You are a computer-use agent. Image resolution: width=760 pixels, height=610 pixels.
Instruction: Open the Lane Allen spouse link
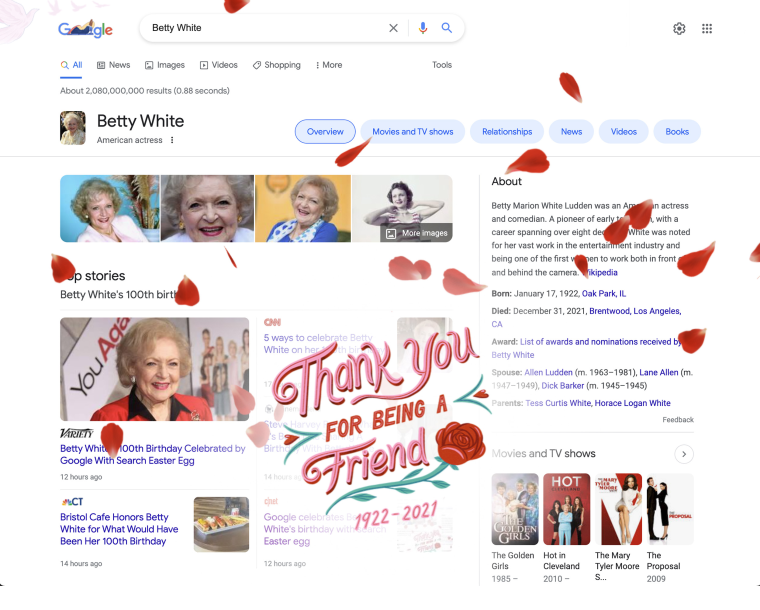pos(659,373)
